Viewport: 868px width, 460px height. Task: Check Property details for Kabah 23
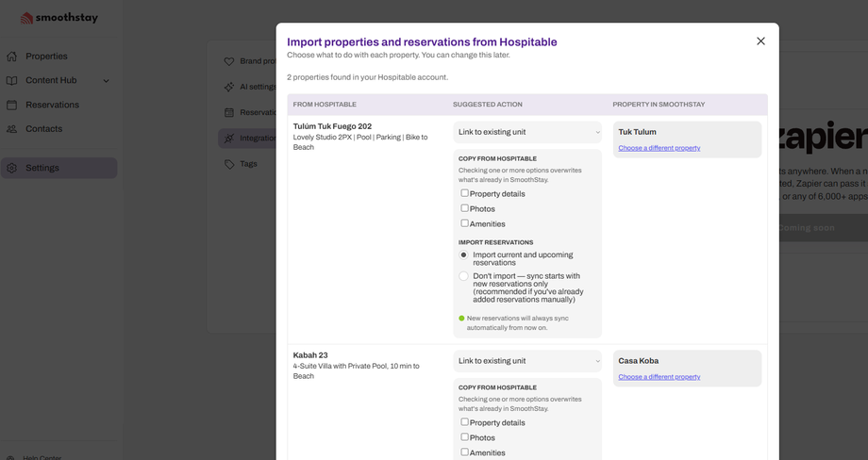(x=464, y=422)
